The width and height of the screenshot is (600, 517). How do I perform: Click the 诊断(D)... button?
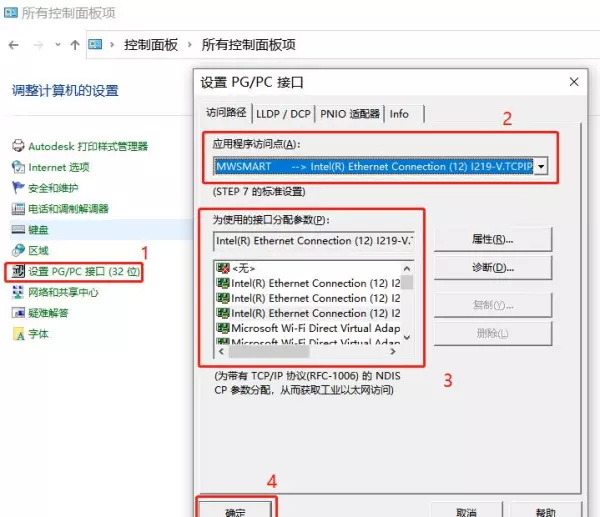493,267
